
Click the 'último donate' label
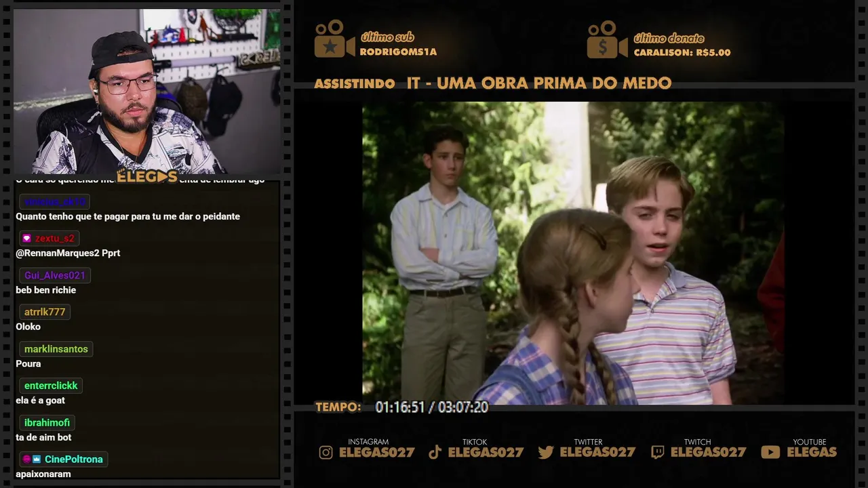click(x=669, y=38)
